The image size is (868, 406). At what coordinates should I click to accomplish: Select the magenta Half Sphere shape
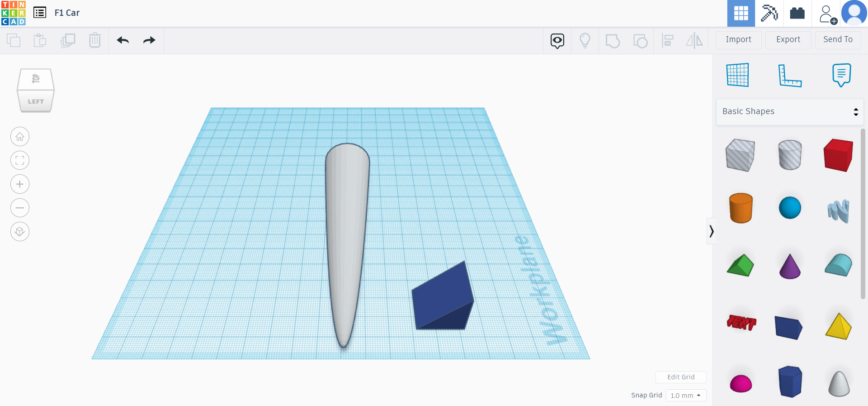pos(741,383)
